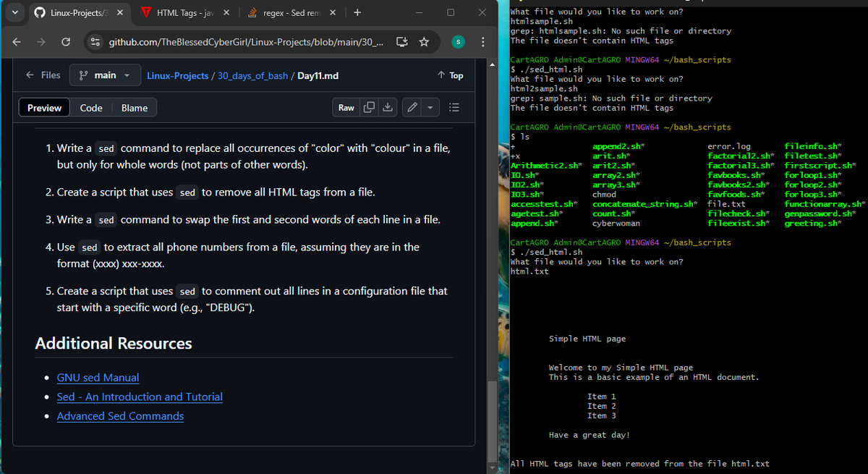Open the browser profile avatar
868x474 pixels.
pos(457,42)
